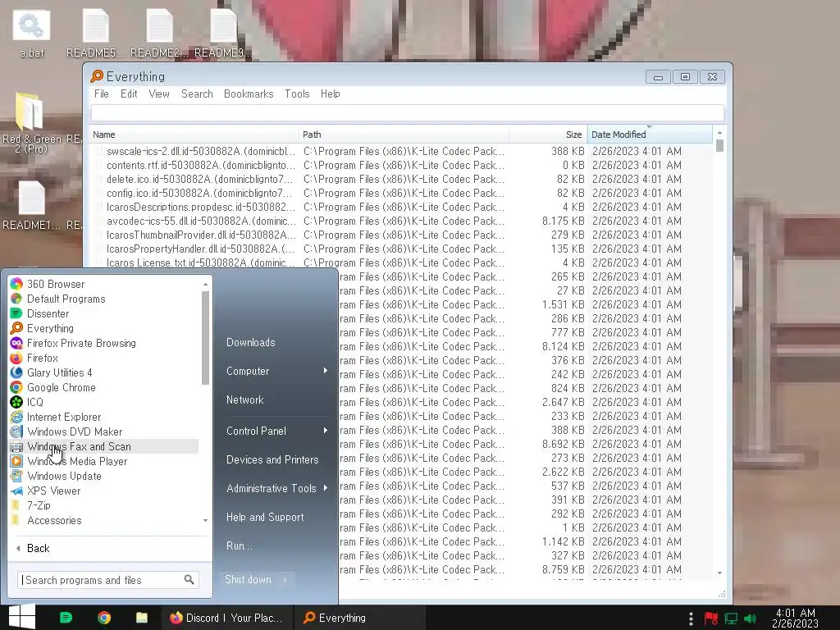
Task: Open the Search menu in Everything
Action: point(197,94)
